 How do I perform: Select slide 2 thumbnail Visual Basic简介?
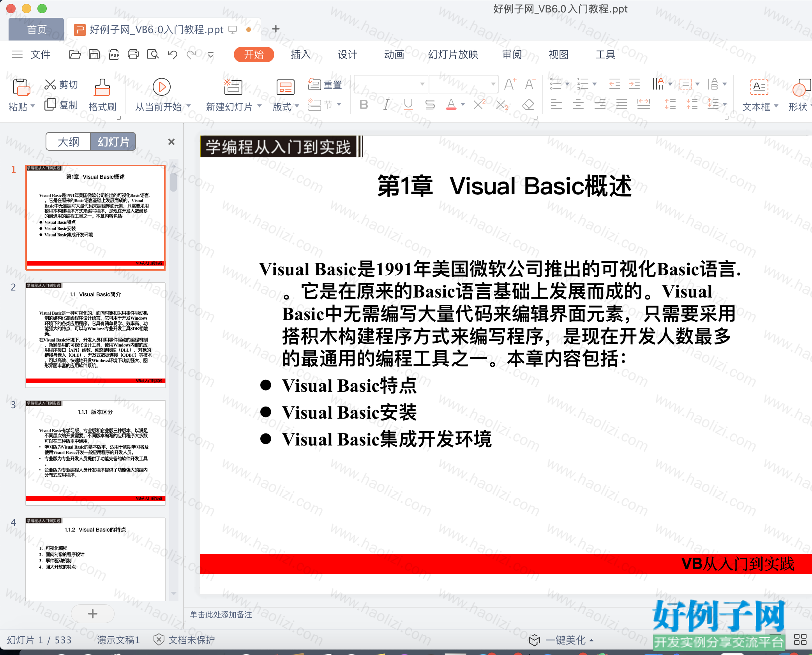pyautogui.click(x=95, y=335)
